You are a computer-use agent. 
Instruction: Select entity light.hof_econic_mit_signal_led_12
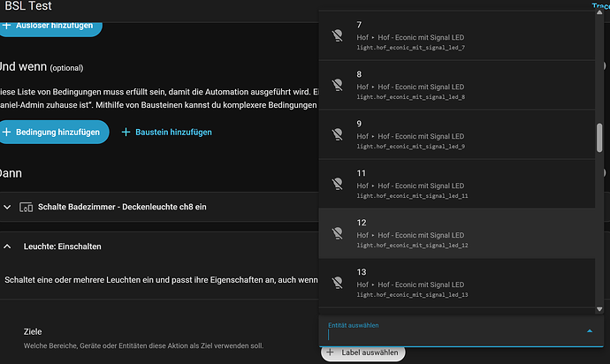click(x=457, y=233)
